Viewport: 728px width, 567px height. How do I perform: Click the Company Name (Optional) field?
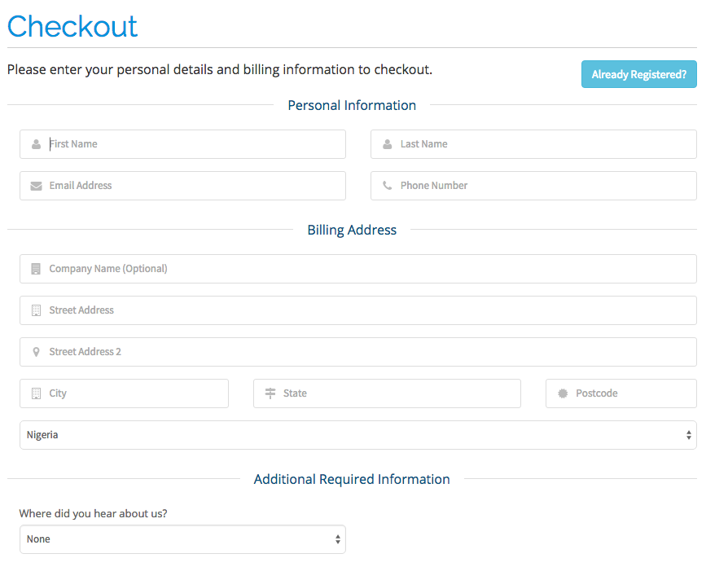366,269
